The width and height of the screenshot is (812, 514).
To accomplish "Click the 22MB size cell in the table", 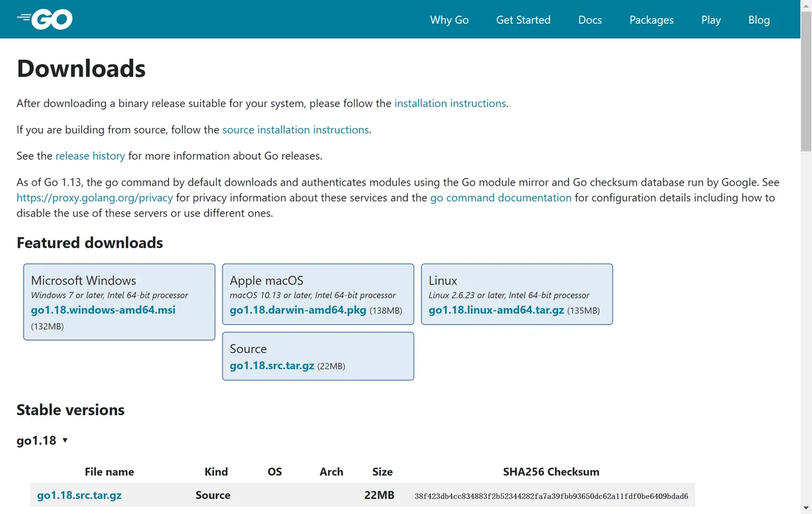I will click(x=379, y=495).
